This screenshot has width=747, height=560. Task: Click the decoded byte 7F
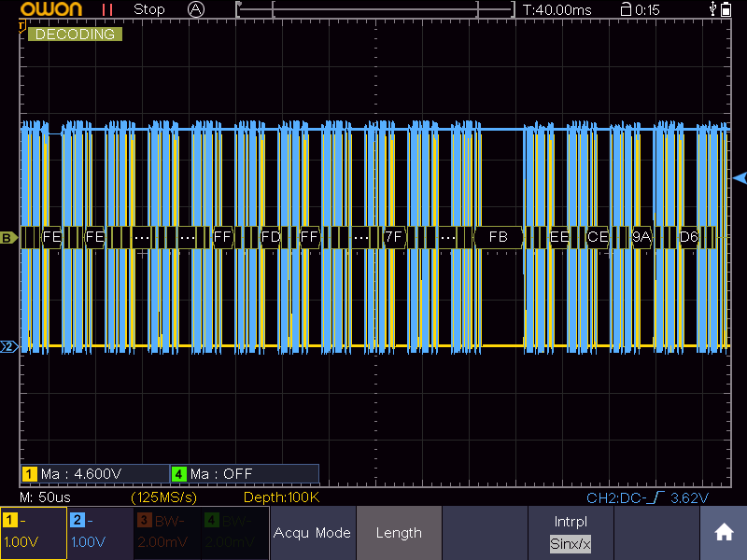point(394,237)
